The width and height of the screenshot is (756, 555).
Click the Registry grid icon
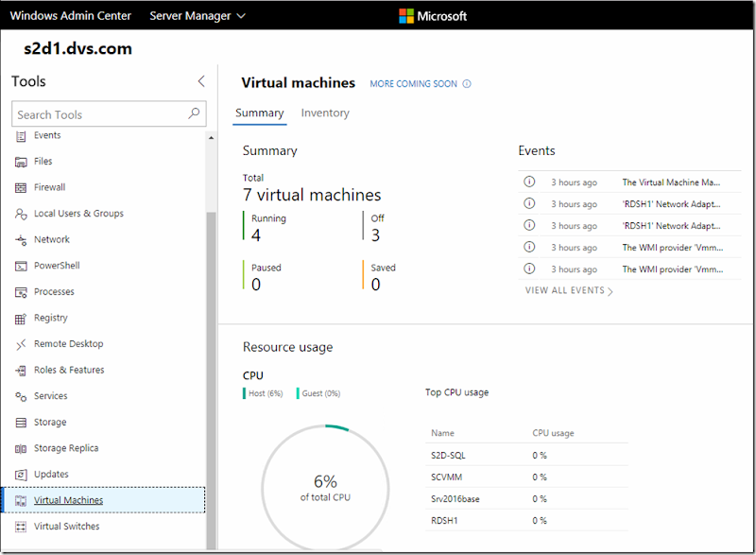(21, 319)
